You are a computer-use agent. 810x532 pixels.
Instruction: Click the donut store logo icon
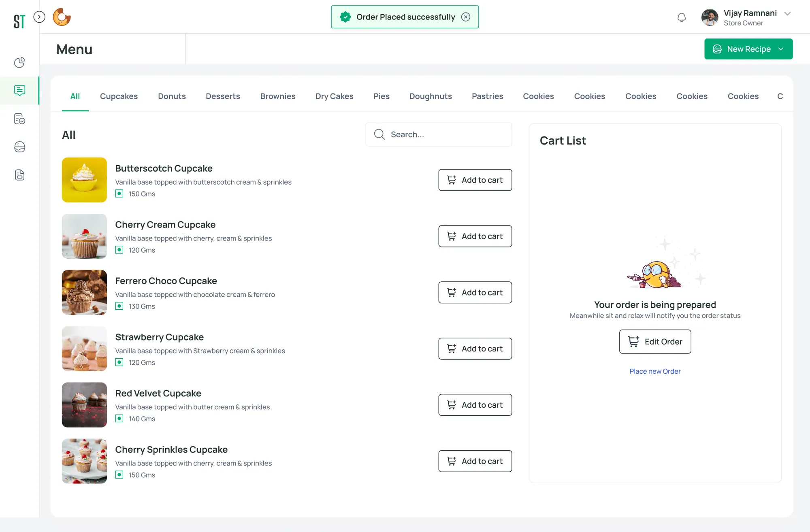pos(62,17)
